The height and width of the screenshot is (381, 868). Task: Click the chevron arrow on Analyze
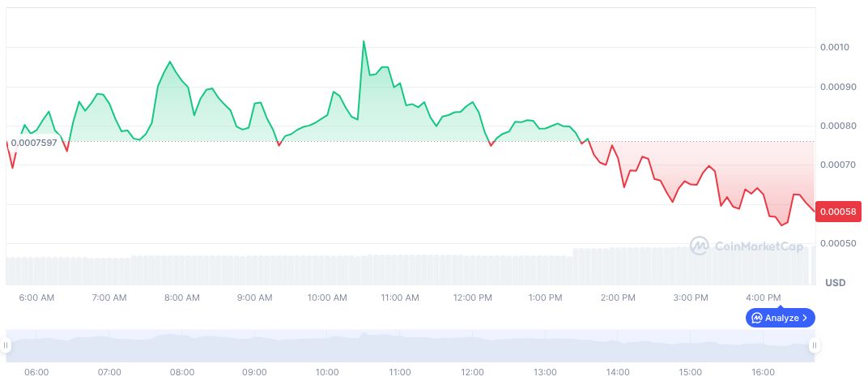(805, 318)
